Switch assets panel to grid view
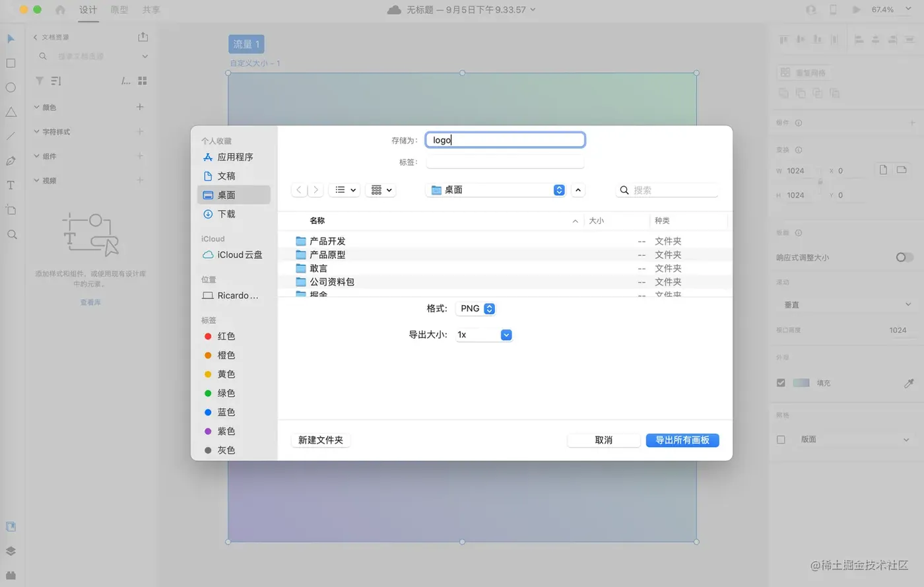Viewport: 924px width, 587px height. [142, 81]
